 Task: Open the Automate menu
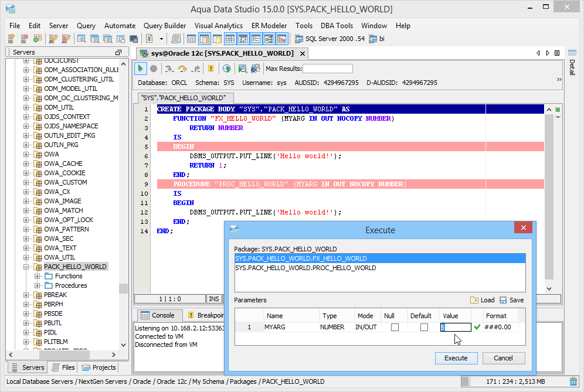coord(120,26)
